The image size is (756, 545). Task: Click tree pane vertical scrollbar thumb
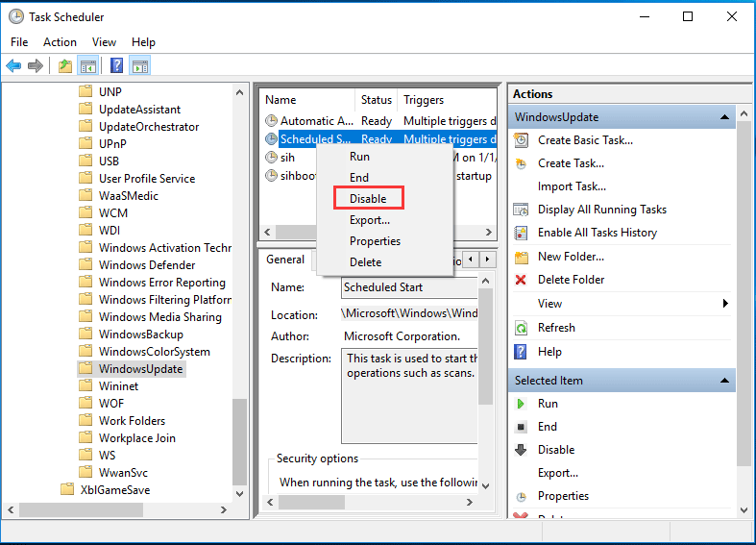(x=239, y=442)
